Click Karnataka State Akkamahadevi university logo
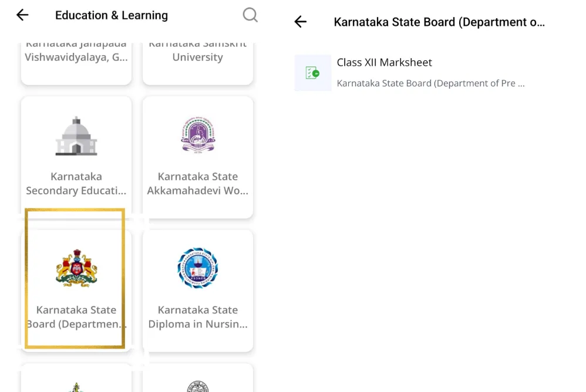 coord(198,134)
